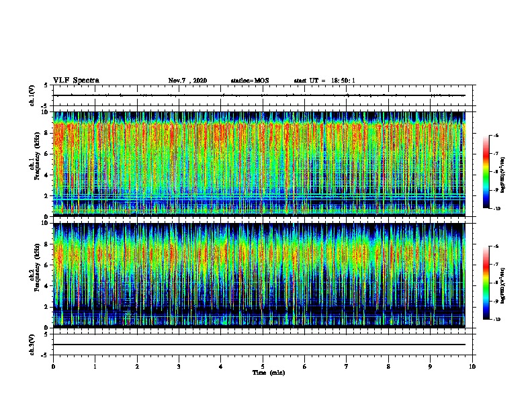
Task: Click the time axis tick label "5"
Action: coord(263,367)
